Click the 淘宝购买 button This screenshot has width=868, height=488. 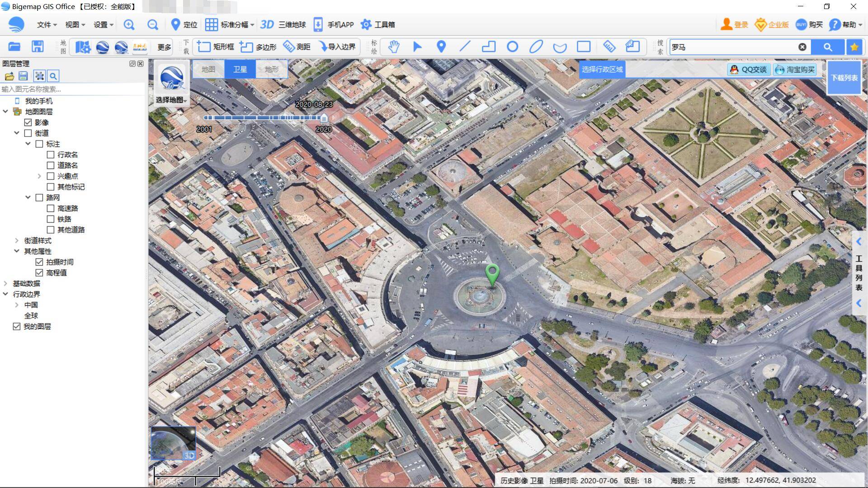[x=795, y=70]
